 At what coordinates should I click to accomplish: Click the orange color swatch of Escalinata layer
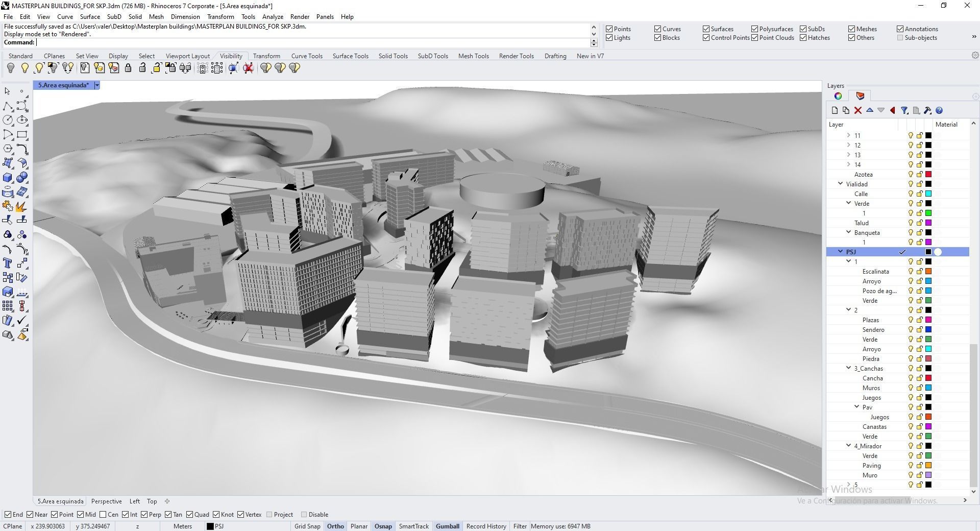[x=928, y=272]
